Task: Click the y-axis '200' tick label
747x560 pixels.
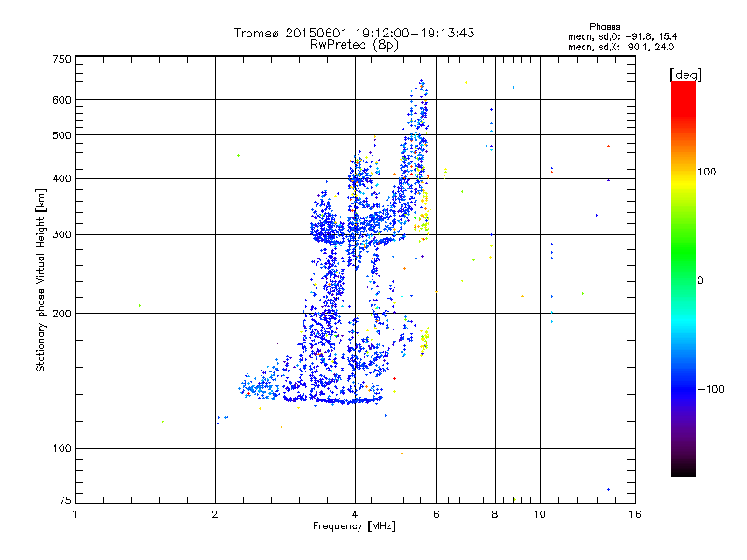Action: coord(62,314)
